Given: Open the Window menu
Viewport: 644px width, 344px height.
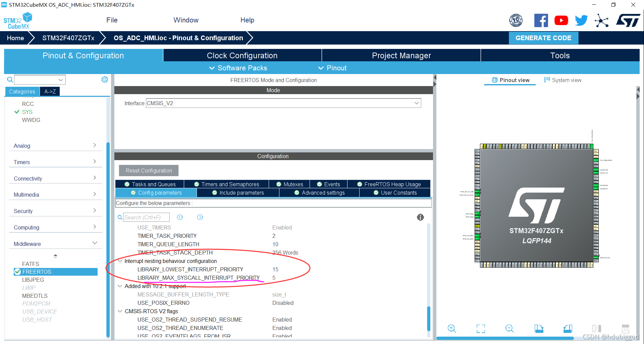Looking at the screenshot, I should pyautogui.click(x=186, y=20).
